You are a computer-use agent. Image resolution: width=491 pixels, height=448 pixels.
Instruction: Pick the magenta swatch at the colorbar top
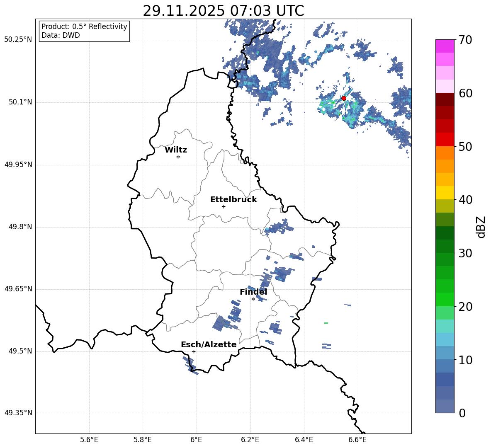(445, 46)
